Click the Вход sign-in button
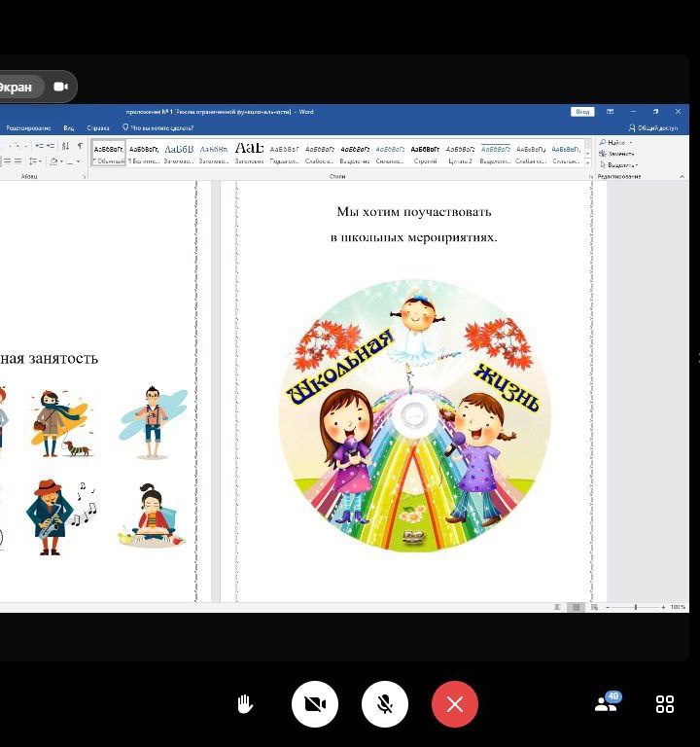700x747 pixels. click(x=582, y=112)
